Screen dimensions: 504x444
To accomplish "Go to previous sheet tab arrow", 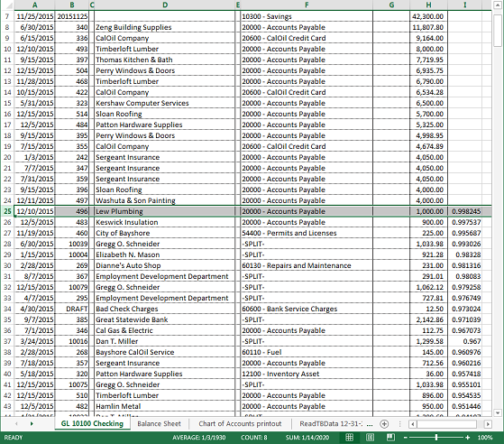I will click(x=16, y=424).
